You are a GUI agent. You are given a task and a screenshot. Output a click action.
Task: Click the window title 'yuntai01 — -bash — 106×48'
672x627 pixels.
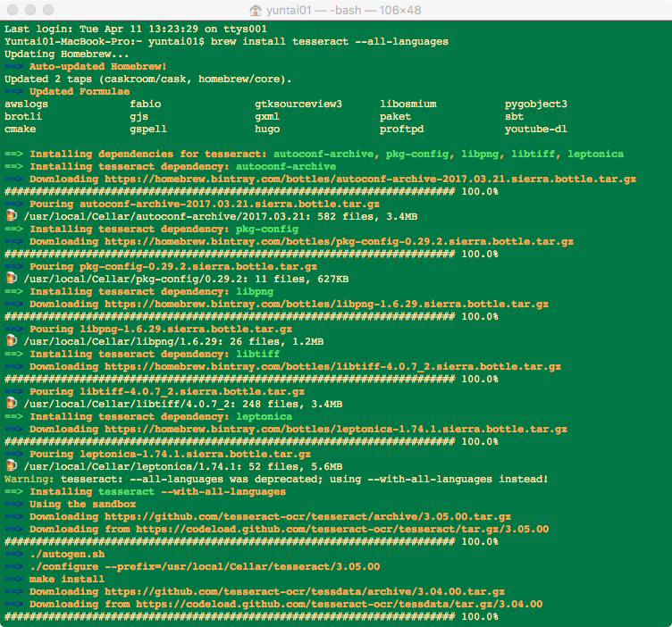pos(344,11)
